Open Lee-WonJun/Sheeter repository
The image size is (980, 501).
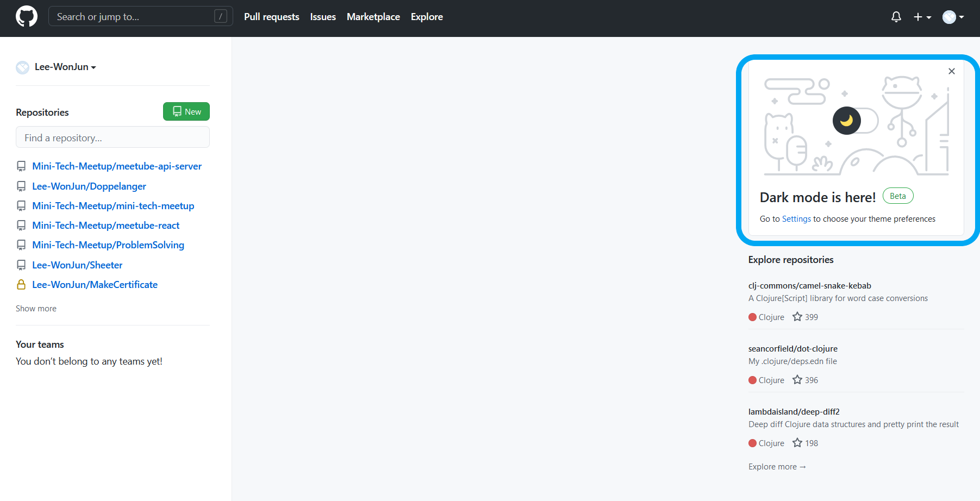[x=77, y=265]
